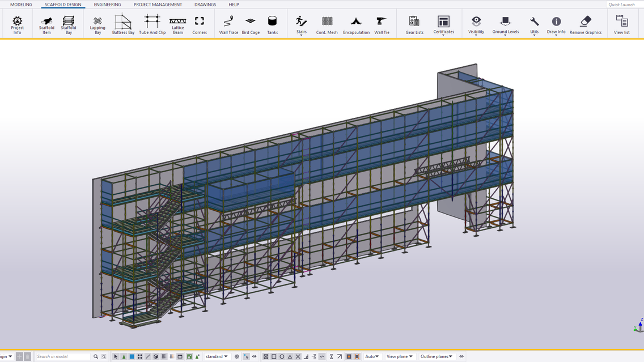The width and height of the screenshot is (644, 362).
Task: Open the DRAWINGS ribbon tab
Action: click(205, 5)
